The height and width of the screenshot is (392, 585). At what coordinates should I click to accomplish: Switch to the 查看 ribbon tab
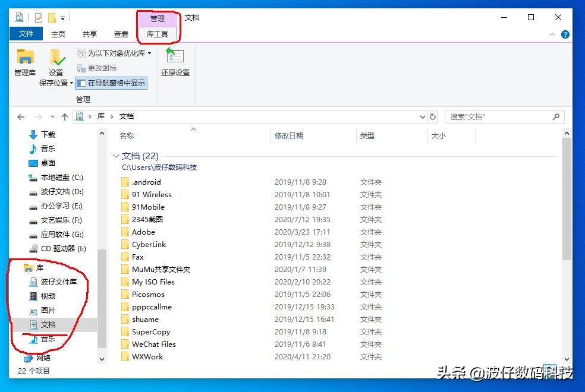[x=121, y=34]
